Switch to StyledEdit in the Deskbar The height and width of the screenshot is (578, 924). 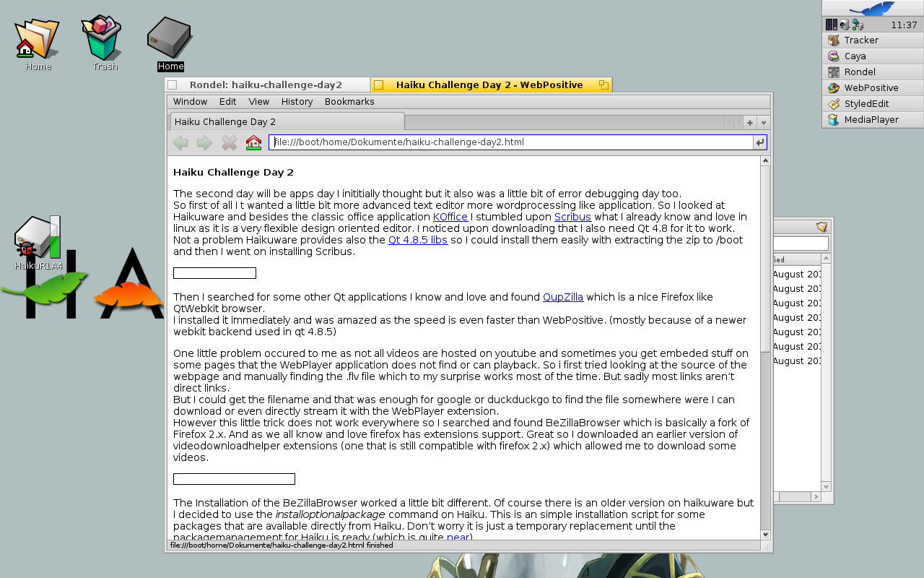click(866, 104)
